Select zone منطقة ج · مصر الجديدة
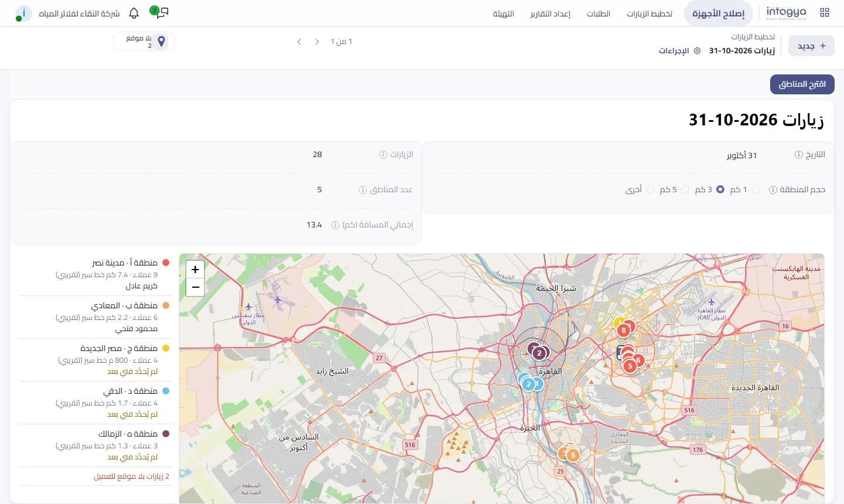844x504 pixels. 96,360
